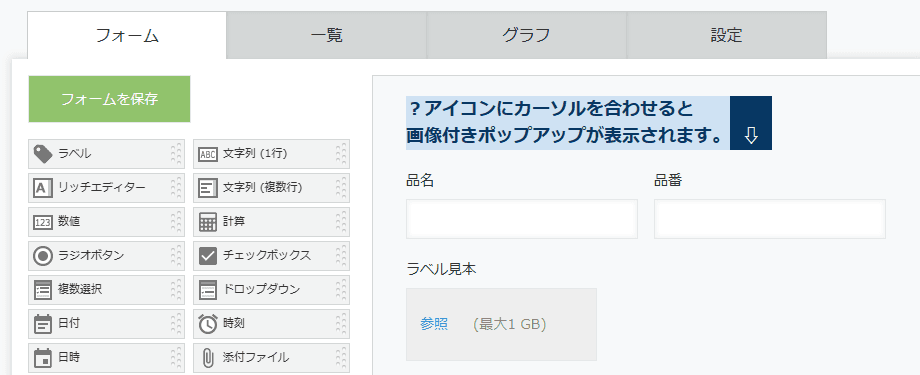Image resolution: width=920 pixels, height=375 pixels.
Task: Select the 文字列 (1行) ABC icon
Action: [208, 154]
